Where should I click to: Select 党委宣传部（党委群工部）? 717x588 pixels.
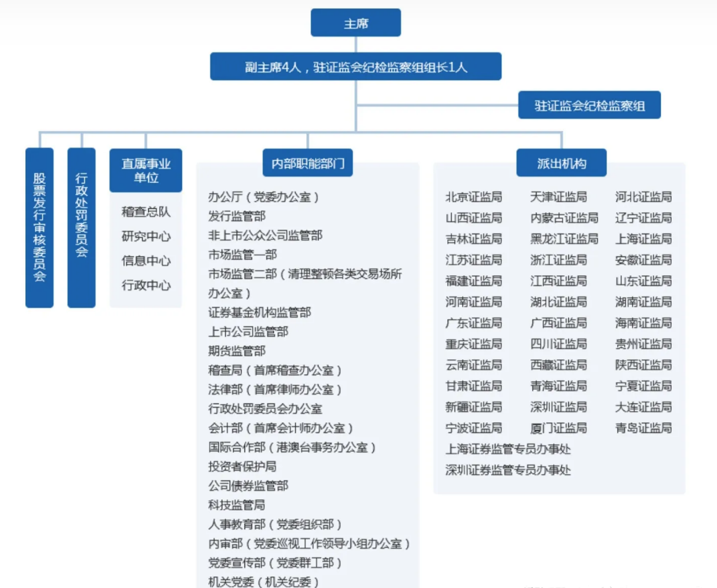[275, 563]
